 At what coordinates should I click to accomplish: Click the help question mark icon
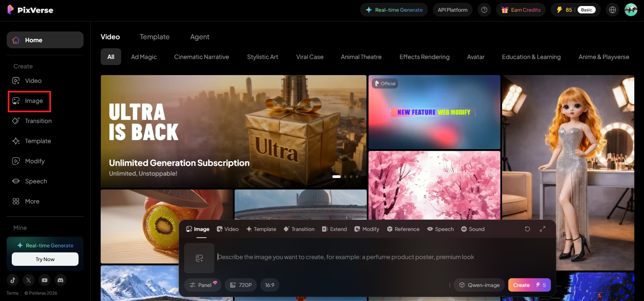(x=484, y=10)
